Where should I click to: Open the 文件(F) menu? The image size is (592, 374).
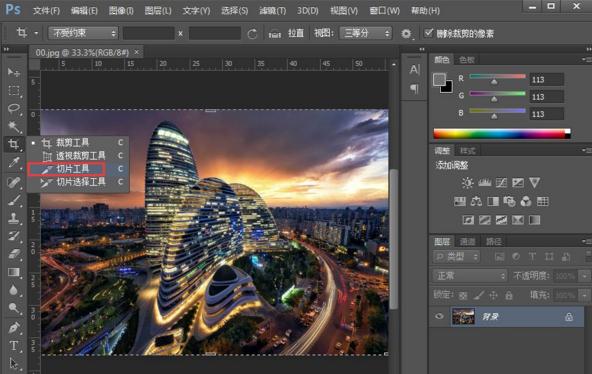click(x=46, y=11)
